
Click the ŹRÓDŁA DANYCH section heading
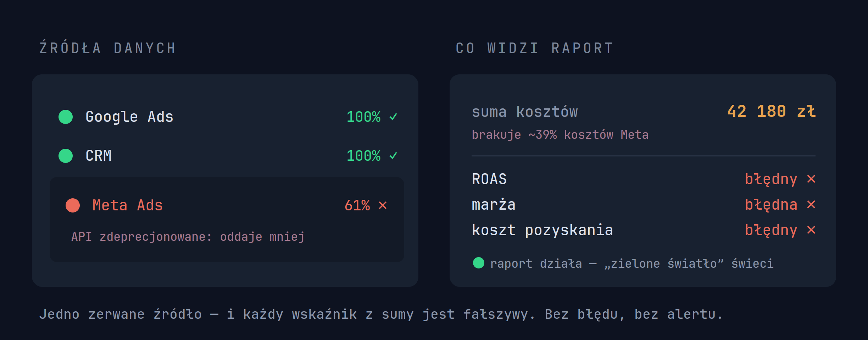[x=108, y=48]
